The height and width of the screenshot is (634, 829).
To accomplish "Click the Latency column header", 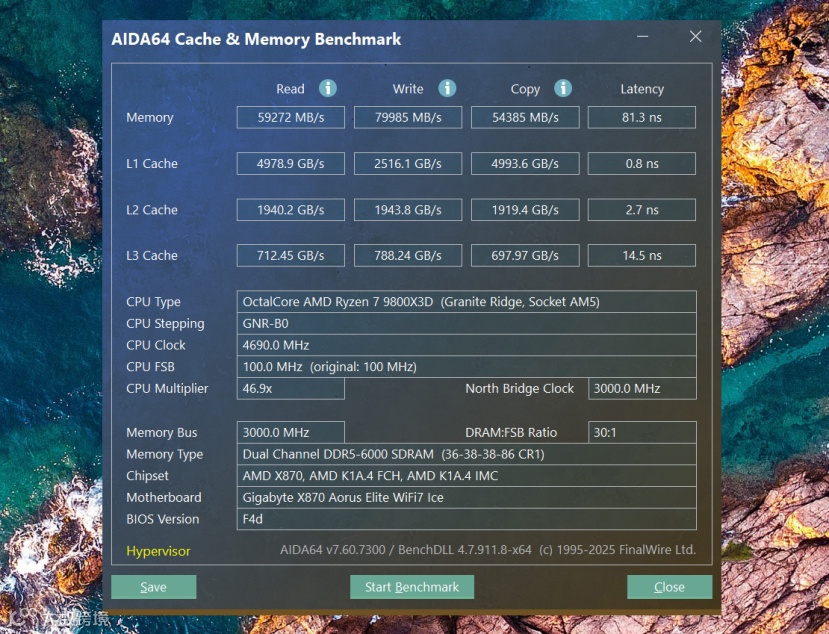I will 642,89.
